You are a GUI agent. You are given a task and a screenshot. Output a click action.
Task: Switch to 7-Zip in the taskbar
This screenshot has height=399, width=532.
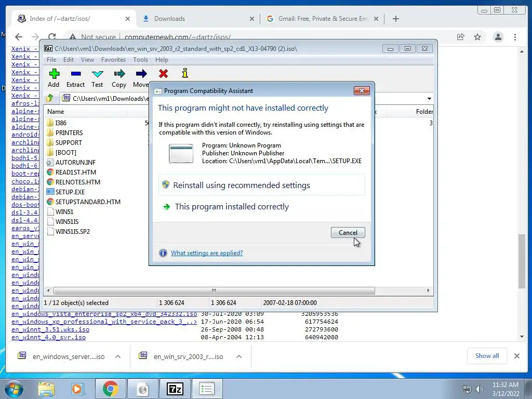[175, 389]
